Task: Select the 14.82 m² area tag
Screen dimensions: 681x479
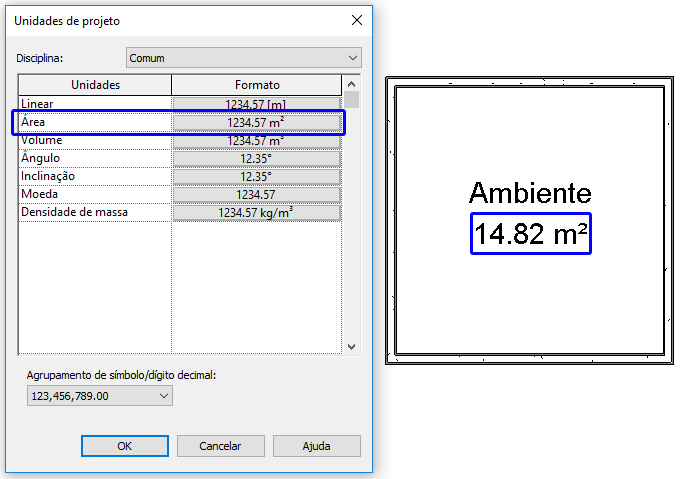Action: point(531,234)
